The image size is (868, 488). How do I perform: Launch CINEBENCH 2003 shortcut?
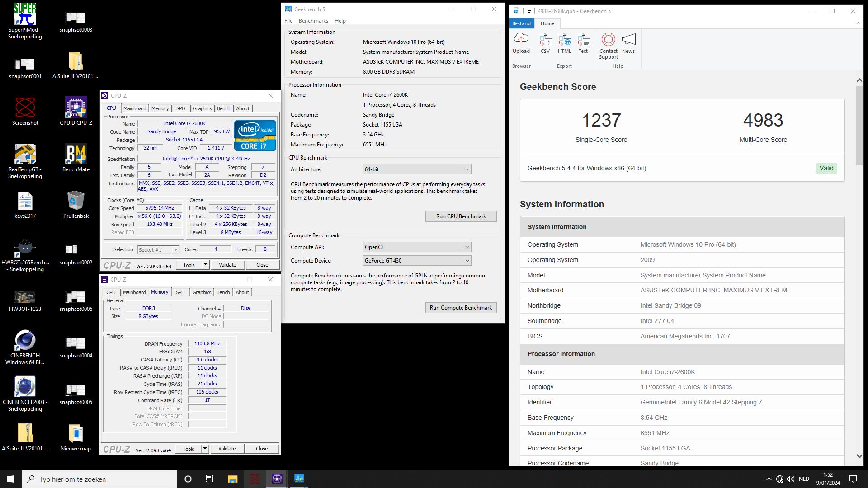click(x=25, y=394)
